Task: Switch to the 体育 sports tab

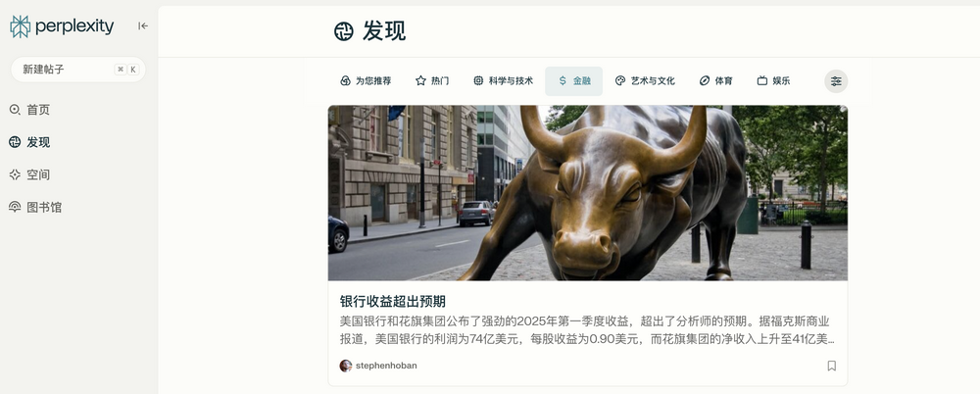Action: 715,81
